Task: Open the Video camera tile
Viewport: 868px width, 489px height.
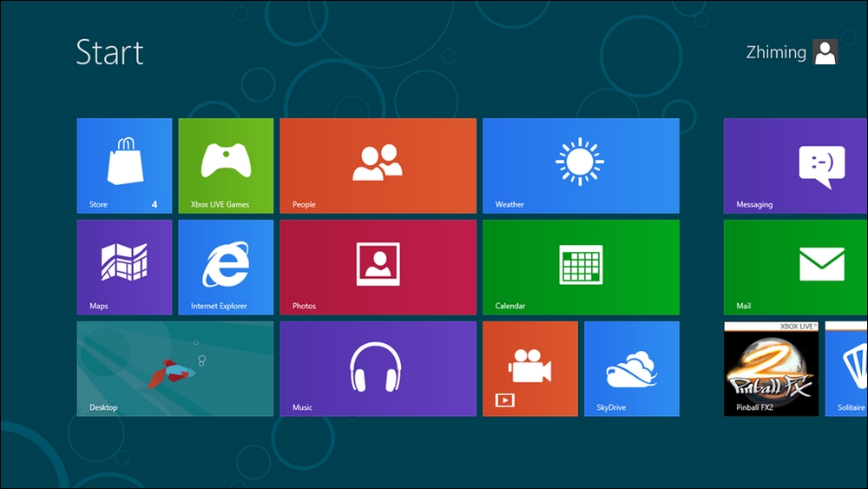Action: click(530, 369)
